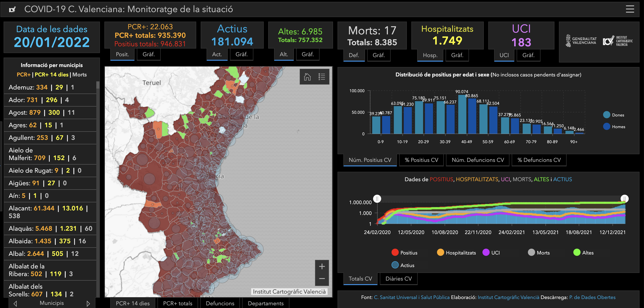Select the % Defuncions CV tab
Image resolution: width=644 pixels, height=308 pixels.
click(539, 160)
